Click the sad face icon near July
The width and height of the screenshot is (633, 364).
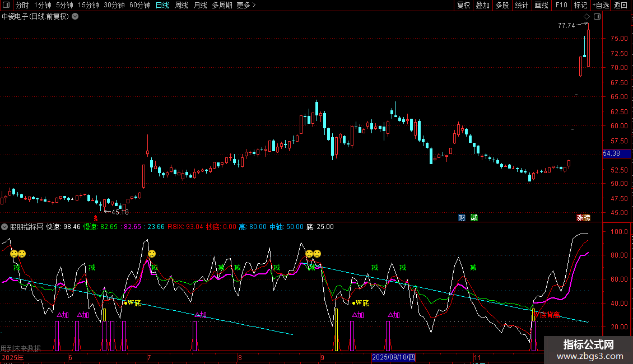151,254
